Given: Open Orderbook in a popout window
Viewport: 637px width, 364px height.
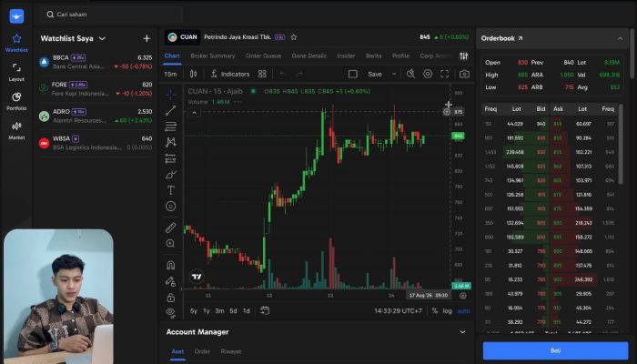Looking at the screenshot, I should click(x=521, y=38).
